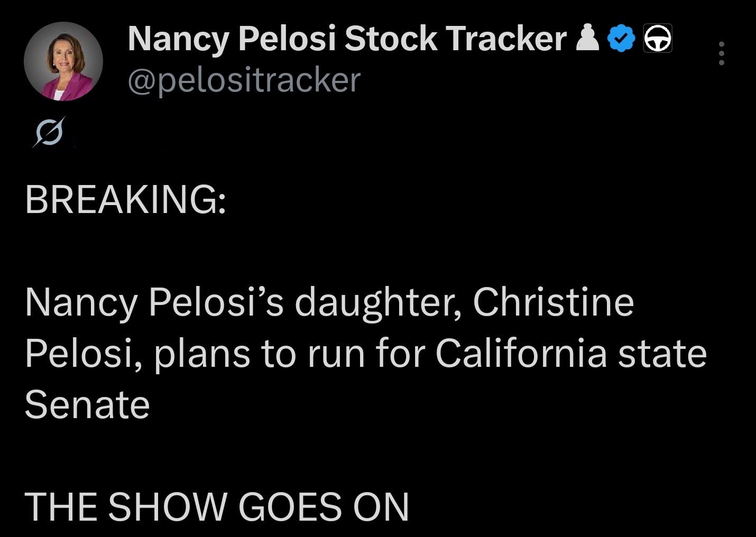Click the blue verified checkmark badge
Viewport: 756px width, 537px height.
[x=621, y=39]
